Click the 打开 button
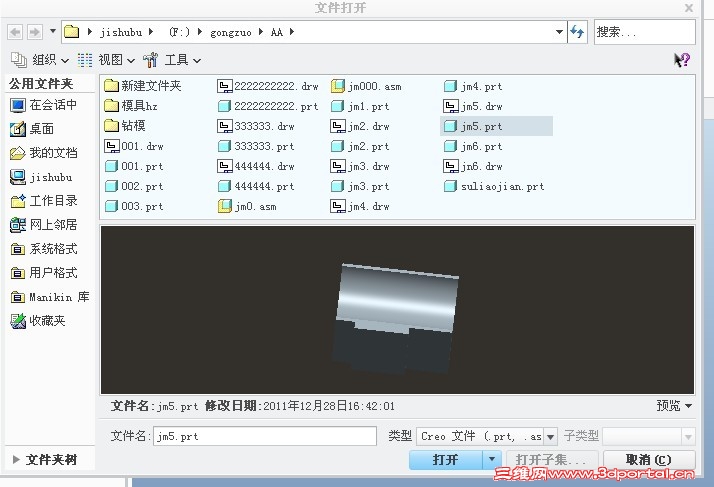 446,460
